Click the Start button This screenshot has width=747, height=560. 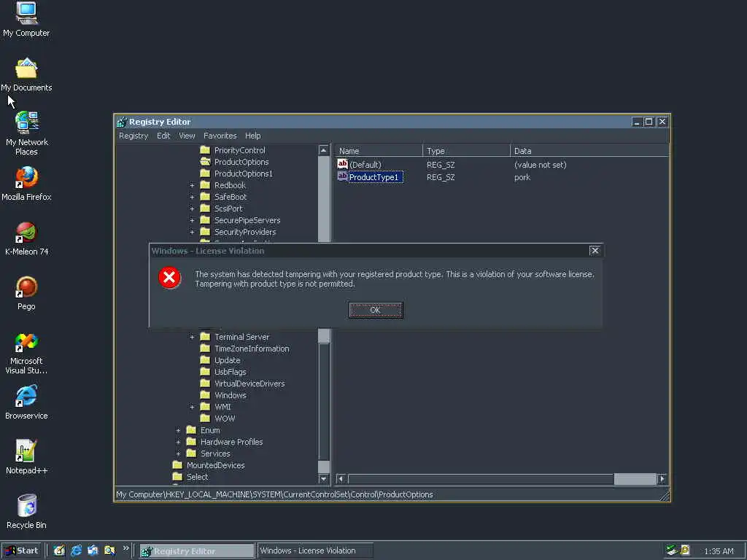21,551
